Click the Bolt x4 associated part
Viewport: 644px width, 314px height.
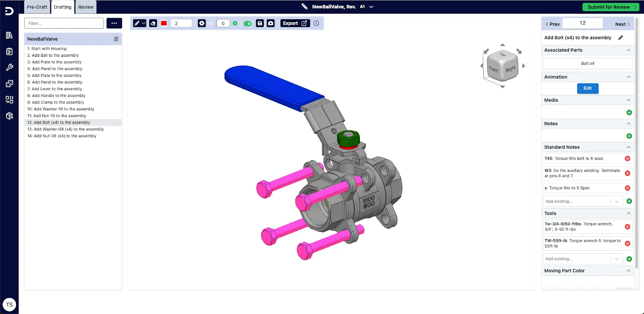588,64
